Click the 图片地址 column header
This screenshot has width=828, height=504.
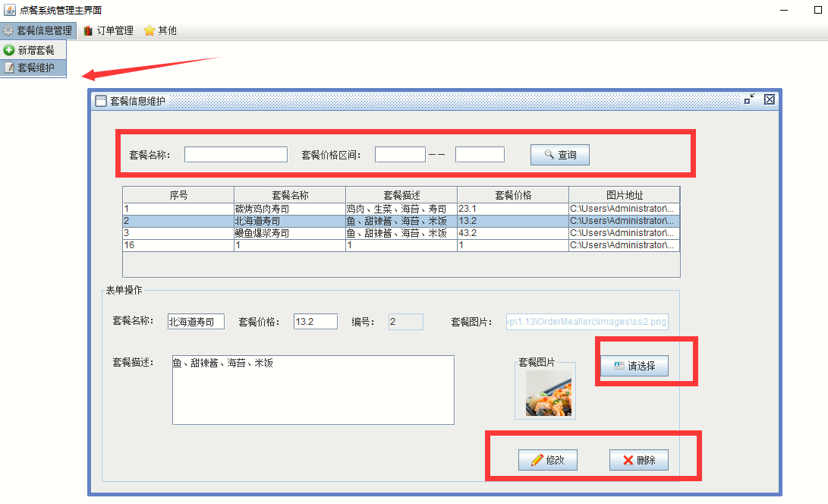tap(624, 195)
